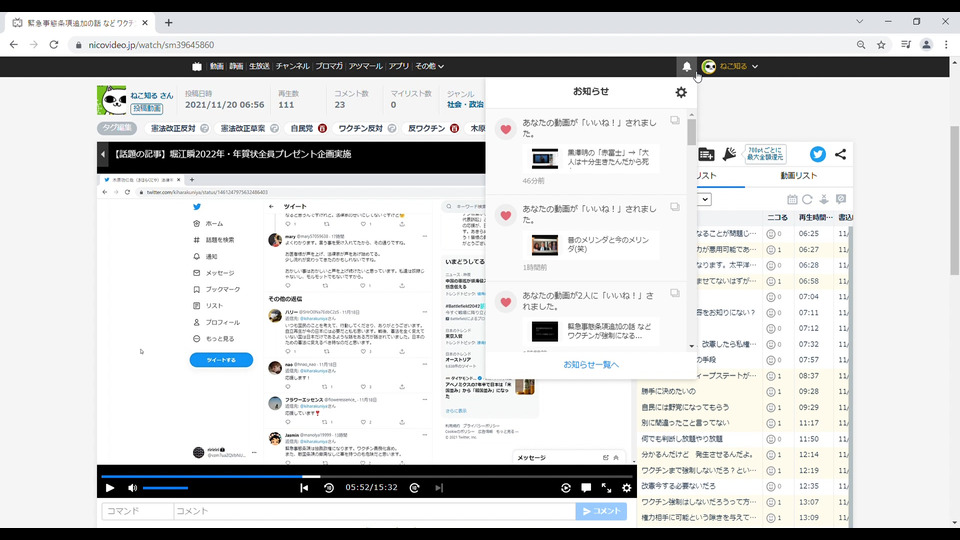Open 社会・政治 genre link
Screen dimensions: 960x540
pyautogui.click(x=465, y=105)
